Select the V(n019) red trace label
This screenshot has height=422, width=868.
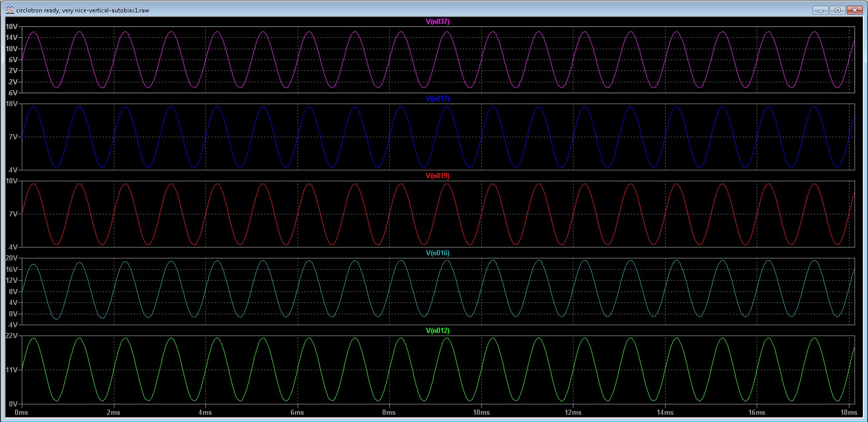tap(437, 176)
